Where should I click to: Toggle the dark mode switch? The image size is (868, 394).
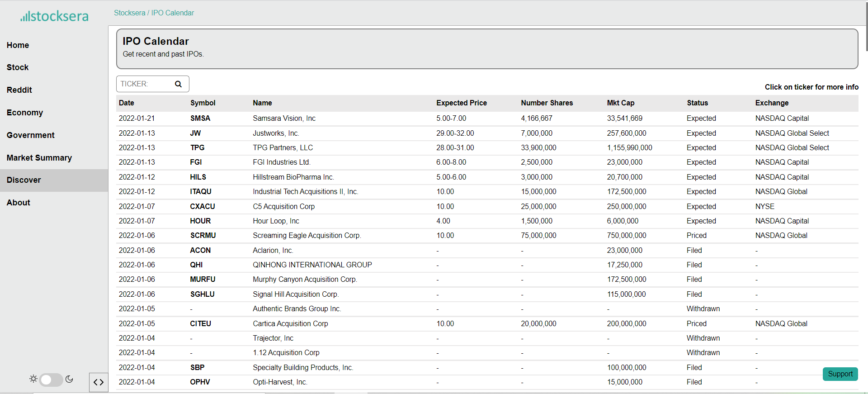pos(51,380)
